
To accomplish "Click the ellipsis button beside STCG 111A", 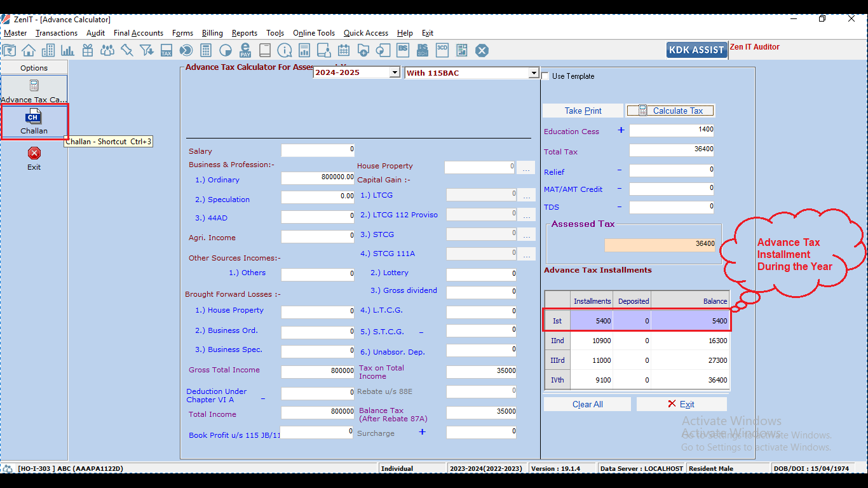I will [x=526, y=254].
